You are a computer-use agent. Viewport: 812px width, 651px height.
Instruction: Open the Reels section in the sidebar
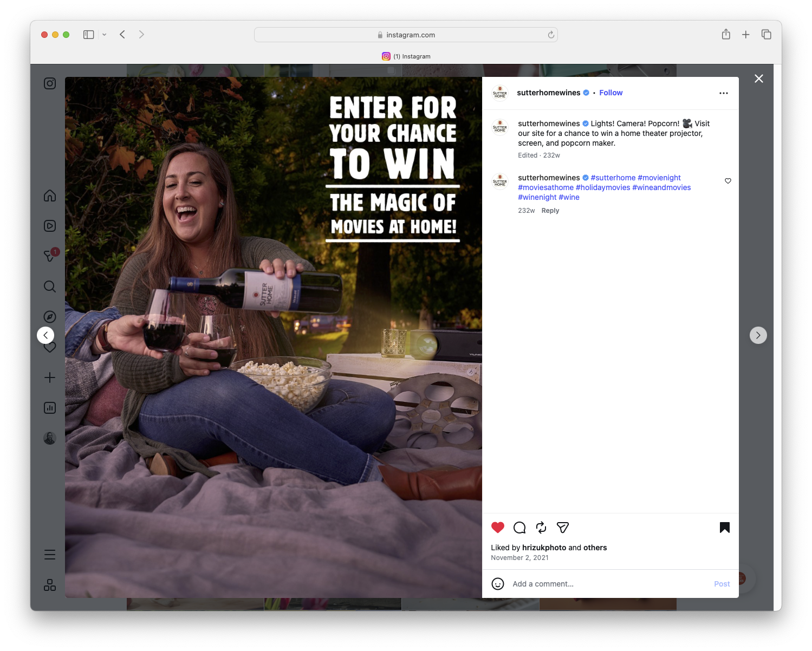(50, 226)
